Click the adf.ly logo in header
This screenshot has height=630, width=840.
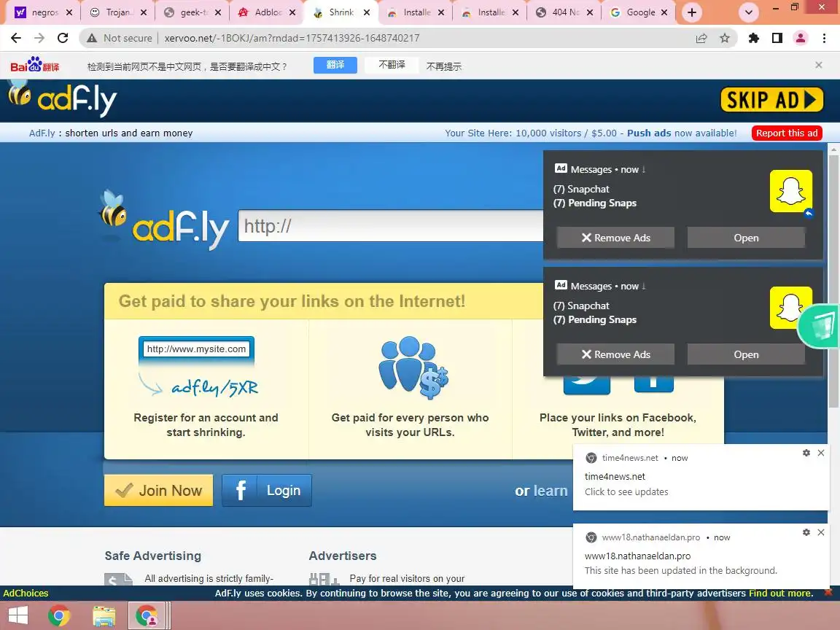[63, 98]
